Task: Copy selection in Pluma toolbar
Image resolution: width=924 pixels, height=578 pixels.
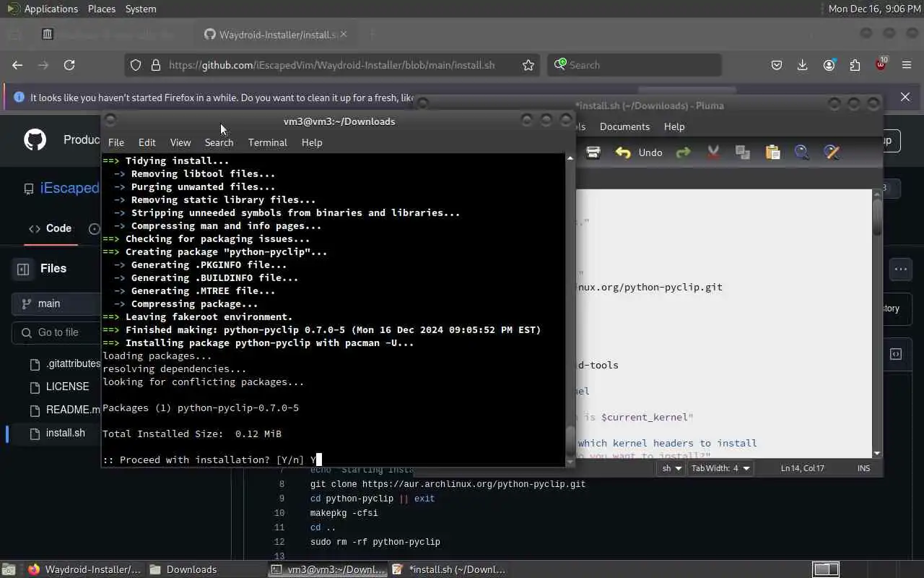Action: (x=743, y=152)
